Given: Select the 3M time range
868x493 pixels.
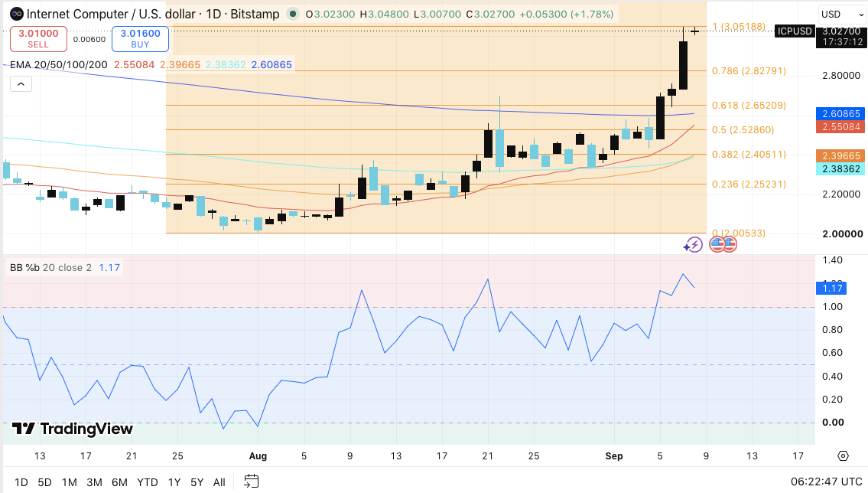Looking at the screenshot, I should pyautogui.click(x=94, y=482).
